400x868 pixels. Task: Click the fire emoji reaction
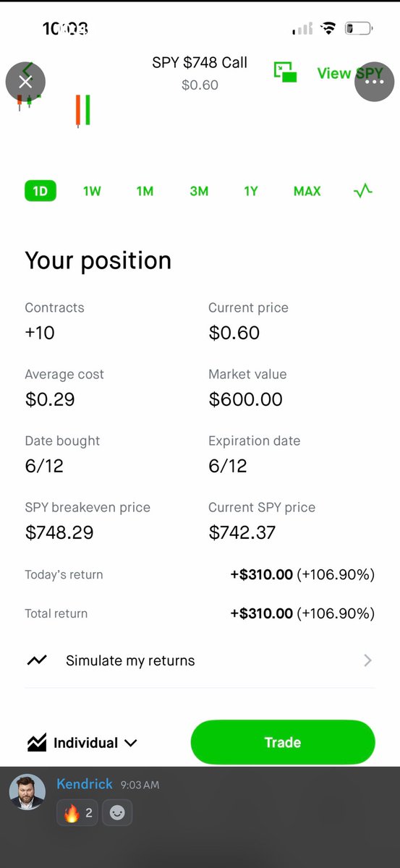[x=79, y=813]
